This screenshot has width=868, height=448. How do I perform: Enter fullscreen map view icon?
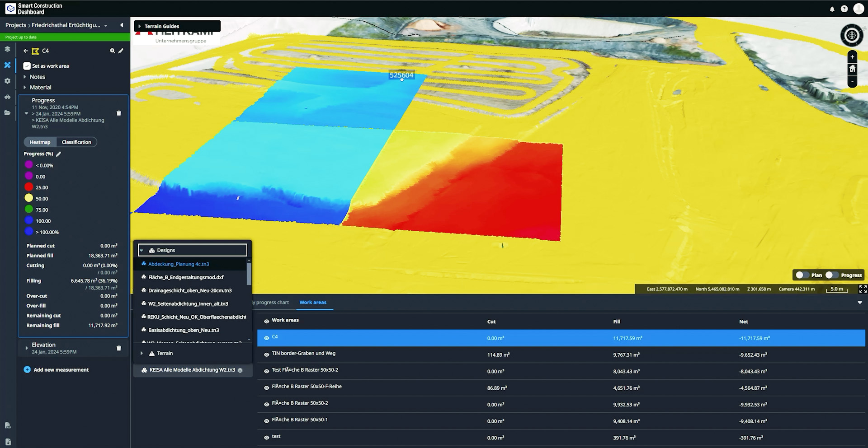pos(863,289)
